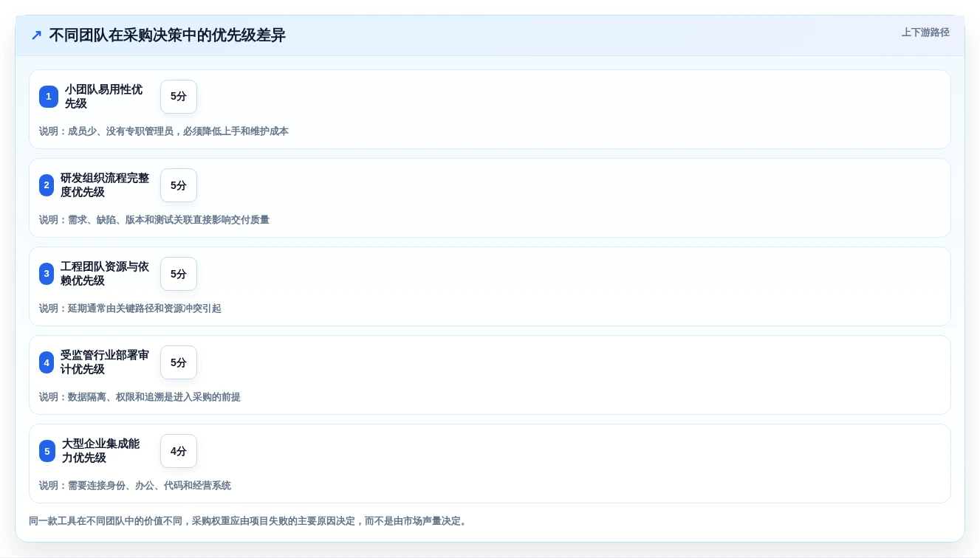Click the number 3 badge for 工程团队资源与依赖
The width and height of the screenshot is (980, 558).
click(47, 274)
